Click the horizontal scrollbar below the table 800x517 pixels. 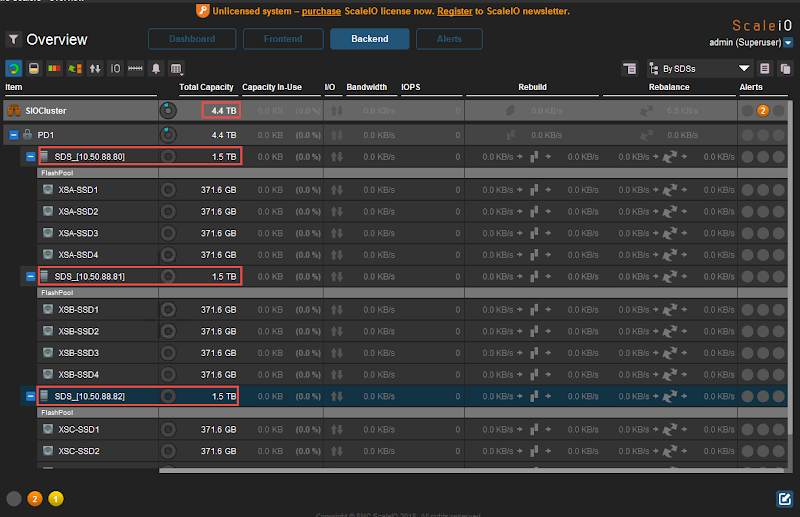473,470
